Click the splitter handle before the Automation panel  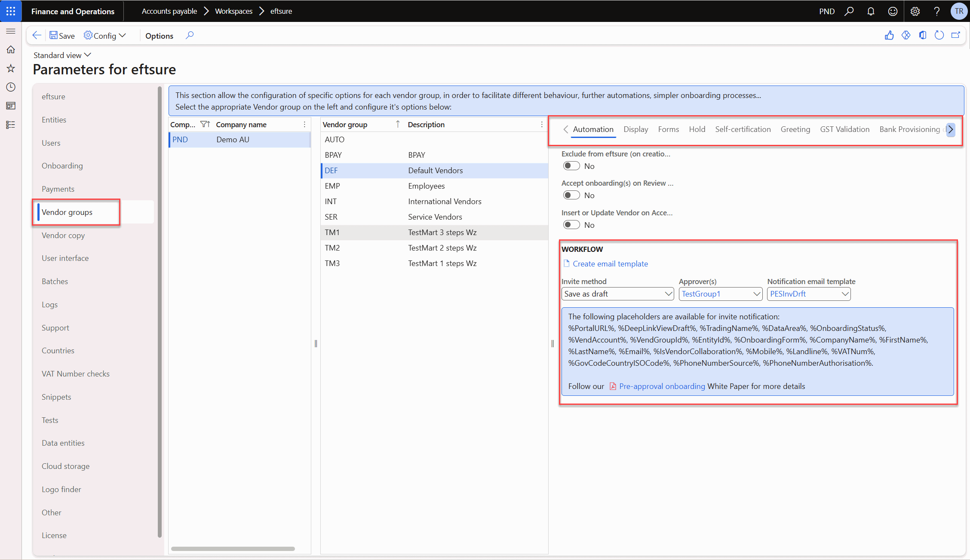click(553, 343)
